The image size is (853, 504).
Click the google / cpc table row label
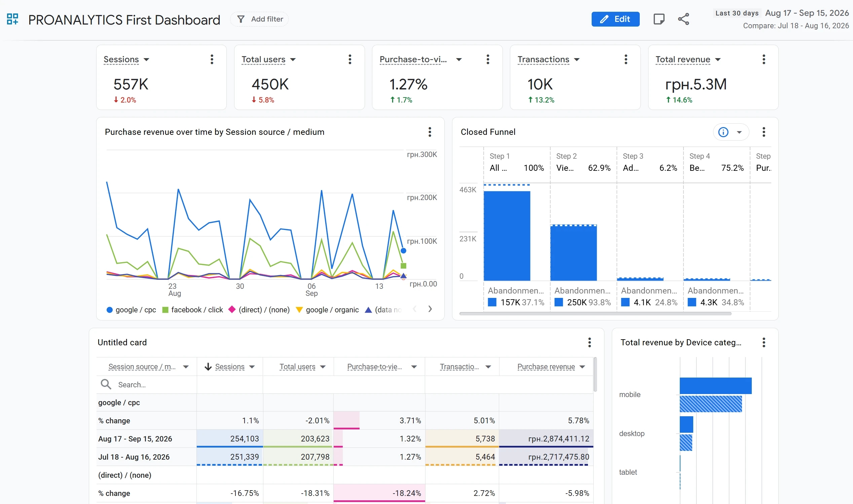119,402
